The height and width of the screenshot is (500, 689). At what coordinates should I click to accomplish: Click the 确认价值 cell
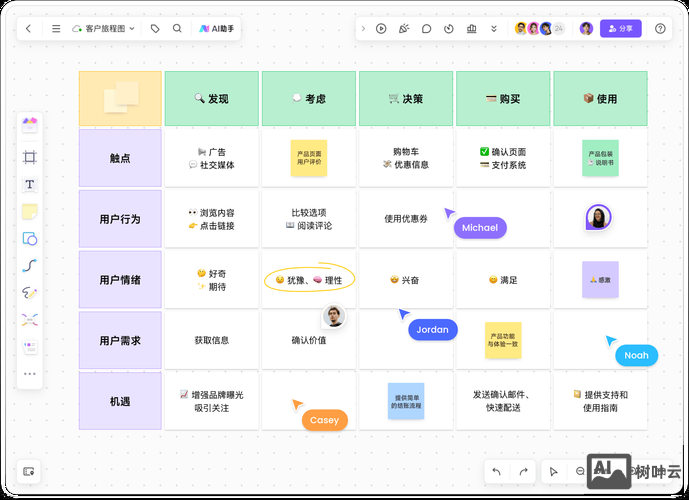coord(309,340)
